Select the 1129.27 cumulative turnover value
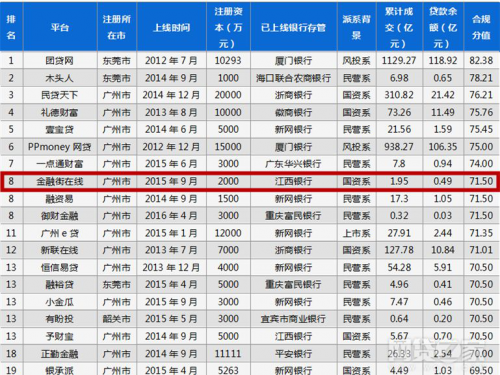 coord(399,61)
